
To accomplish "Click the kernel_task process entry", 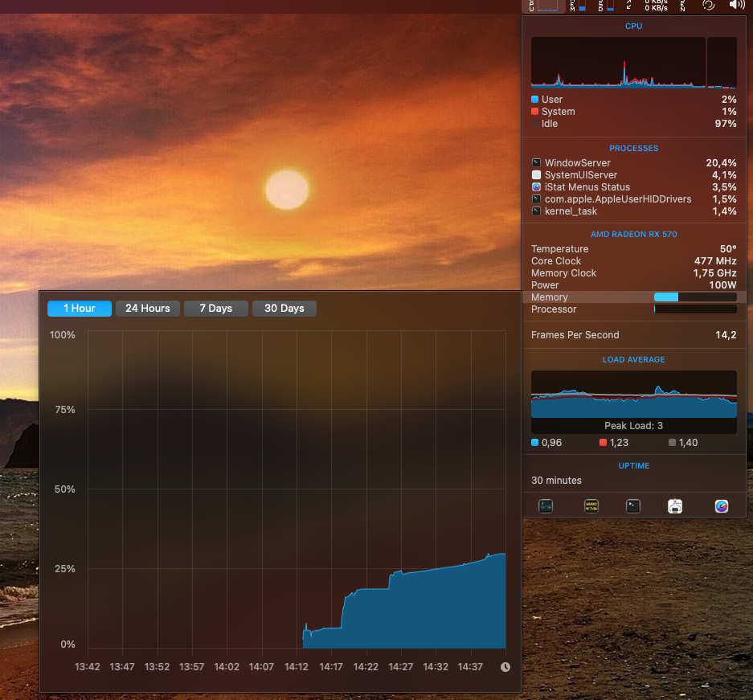I will pos(633,211).
